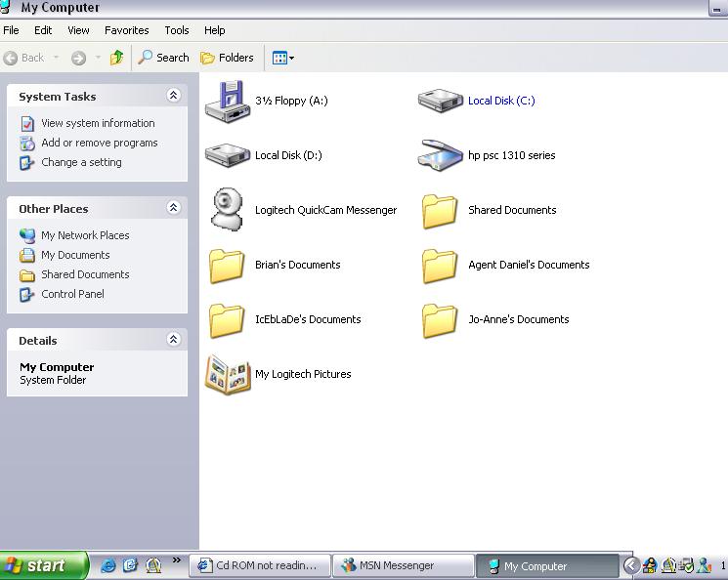Select the Local Disk (C:) drive icon
This screenshot has width=728, height=580.
pyautogui.click(x=440, y=101)
